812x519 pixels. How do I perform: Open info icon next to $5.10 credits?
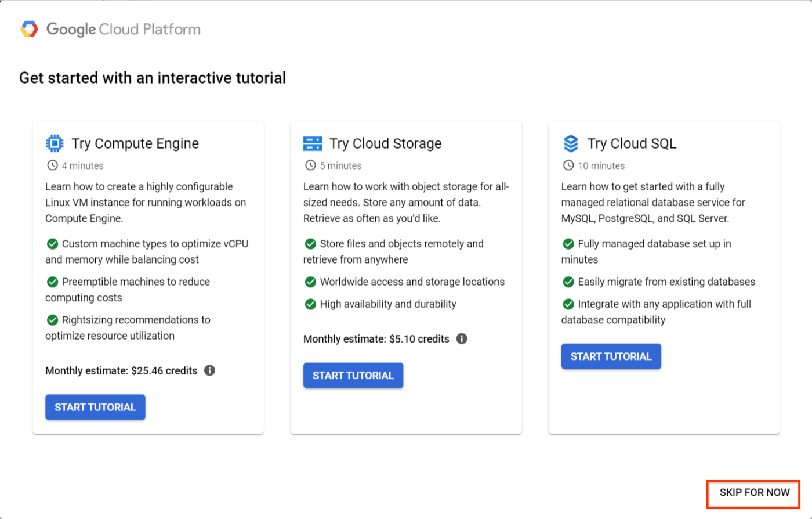tap(462, 338)
